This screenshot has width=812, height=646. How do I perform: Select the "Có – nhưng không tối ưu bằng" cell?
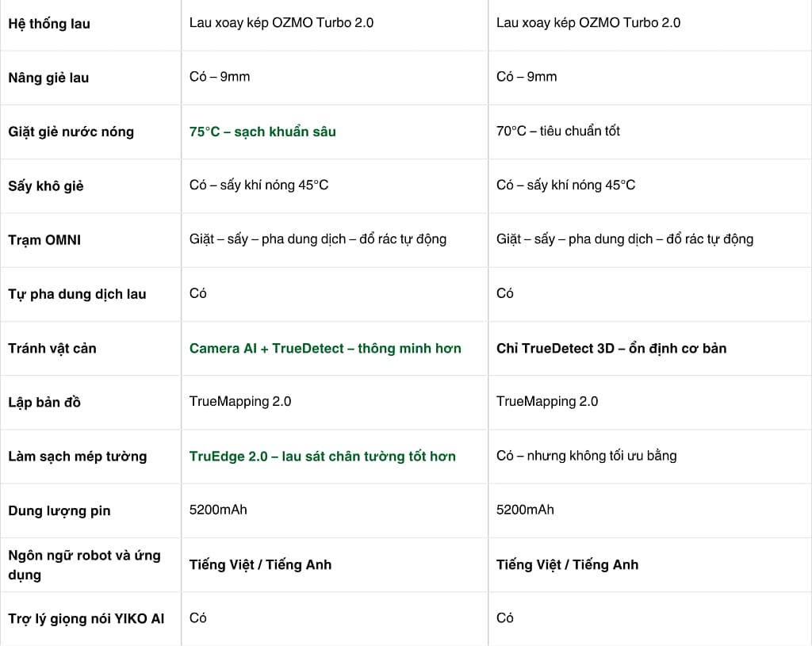(586, 456)
